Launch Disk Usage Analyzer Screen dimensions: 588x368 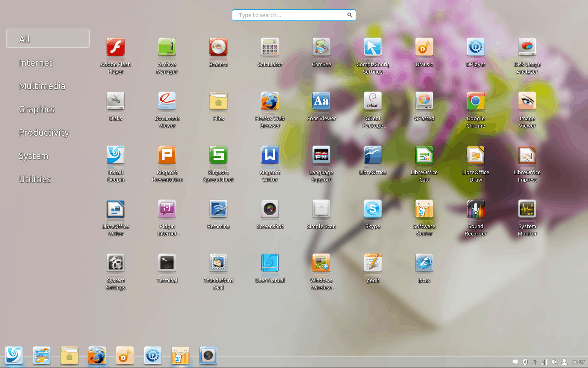click(x=527, y=47)
